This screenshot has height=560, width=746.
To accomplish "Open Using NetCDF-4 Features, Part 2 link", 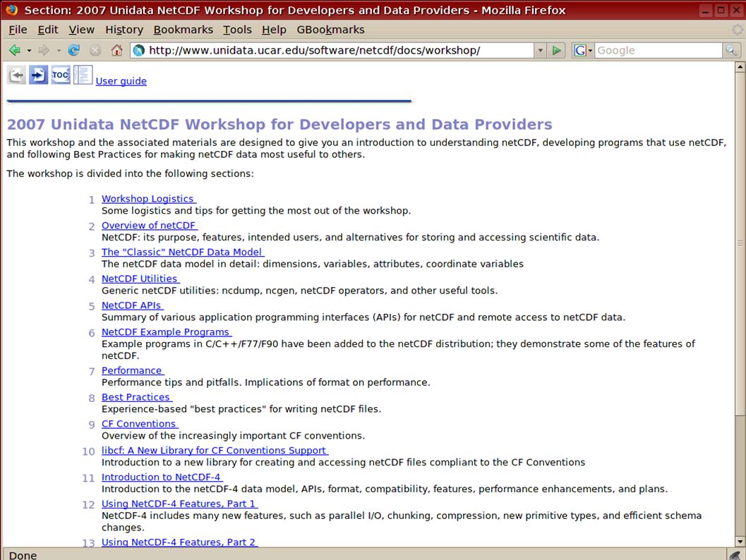I will pos(179,542).
